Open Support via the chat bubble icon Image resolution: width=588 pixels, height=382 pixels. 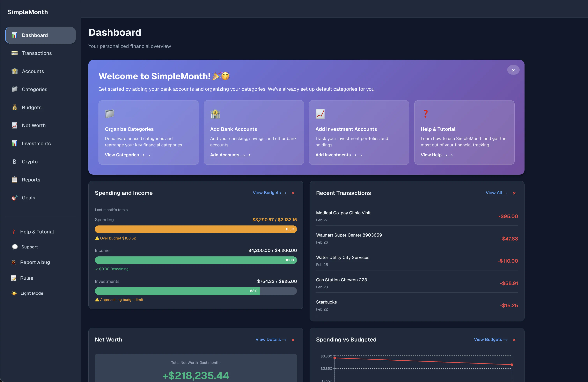[14, 247]
